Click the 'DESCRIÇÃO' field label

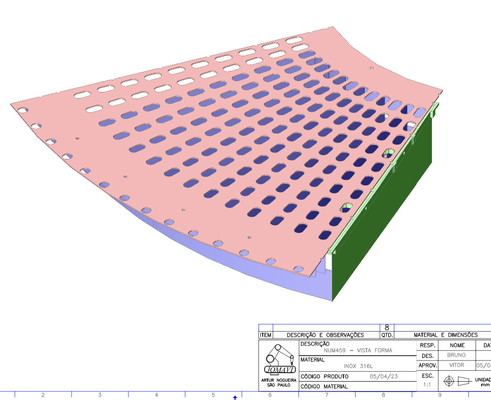coord(315,344)
